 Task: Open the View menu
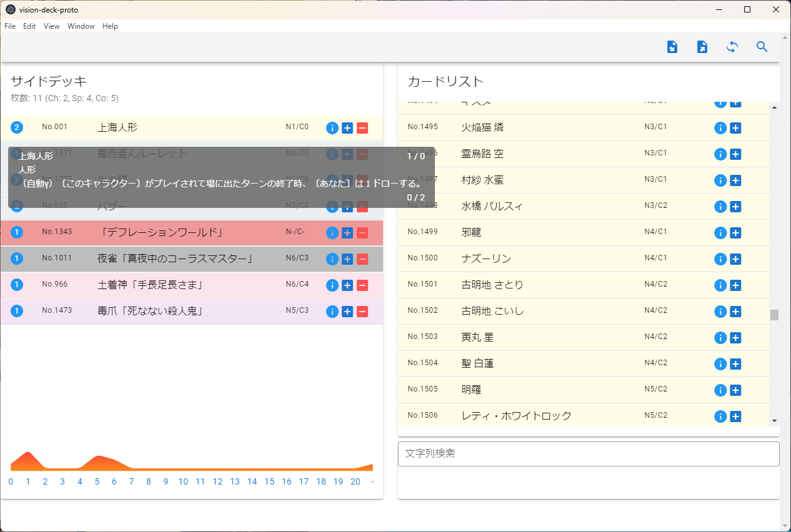52,26
